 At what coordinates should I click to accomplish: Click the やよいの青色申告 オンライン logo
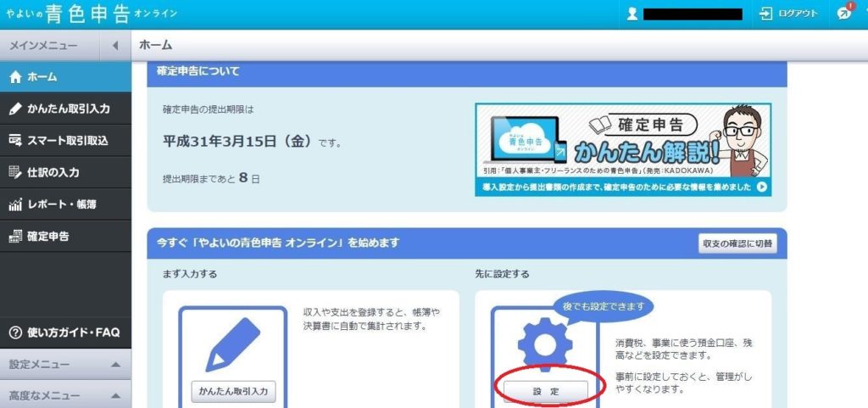point(92,14)
